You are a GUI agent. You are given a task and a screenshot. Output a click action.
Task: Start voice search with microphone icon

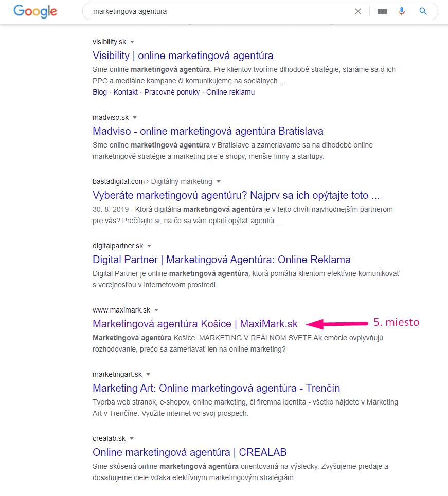(x=402, y=11)
